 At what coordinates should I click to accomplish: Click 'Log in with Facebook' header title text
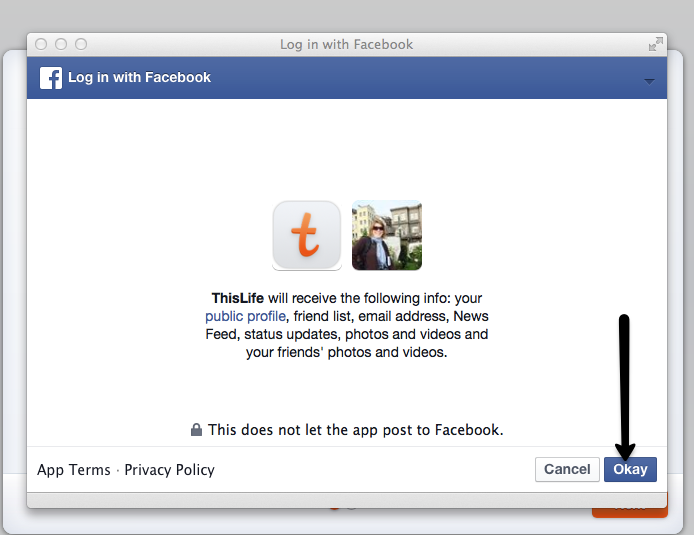click(x=139, y=77)
